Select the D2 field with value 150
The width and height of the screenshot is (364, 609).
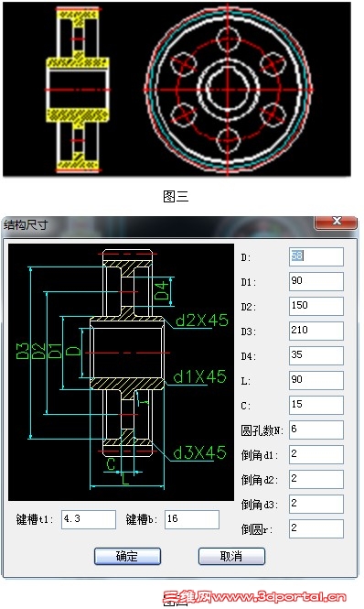[316, 307]
